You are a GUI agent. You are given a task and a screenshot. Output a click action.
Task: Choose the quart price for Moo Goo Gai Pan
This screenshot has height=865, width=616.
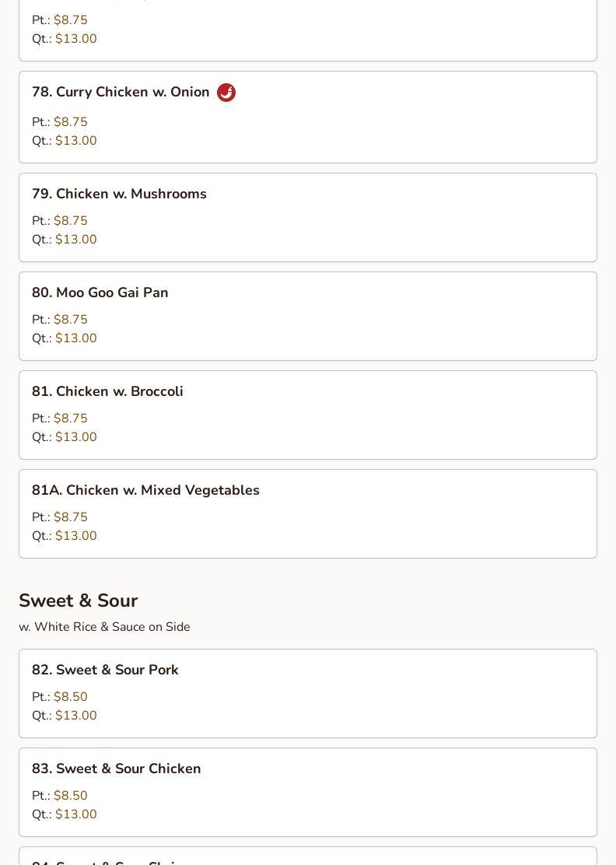pos(75,338)
